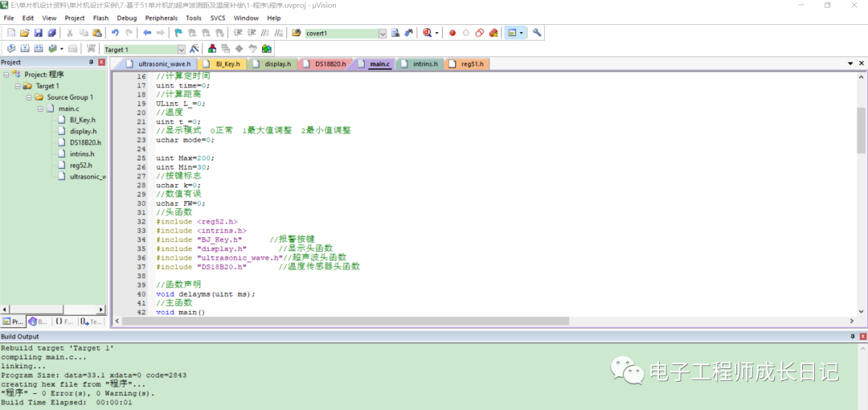This screenshot has width=868, height=410.
Task: Click line 42 void main()
Action: pos(181,313)
